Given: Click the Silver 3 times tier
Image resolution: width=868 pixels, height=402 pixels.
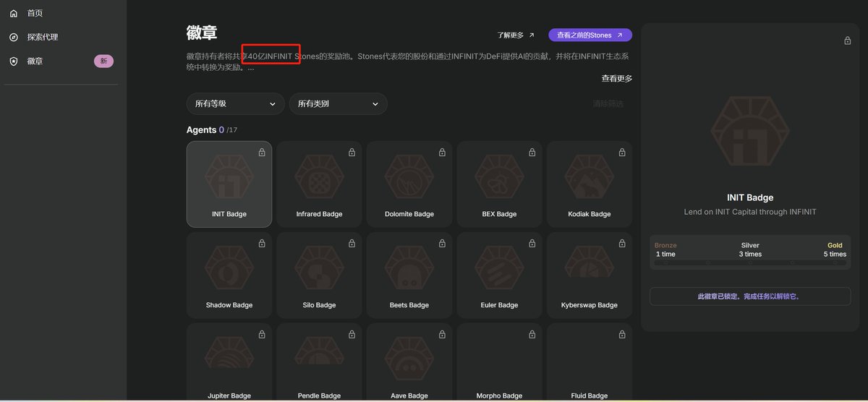Looking at the screenshot, I should [x=750, y=250].
